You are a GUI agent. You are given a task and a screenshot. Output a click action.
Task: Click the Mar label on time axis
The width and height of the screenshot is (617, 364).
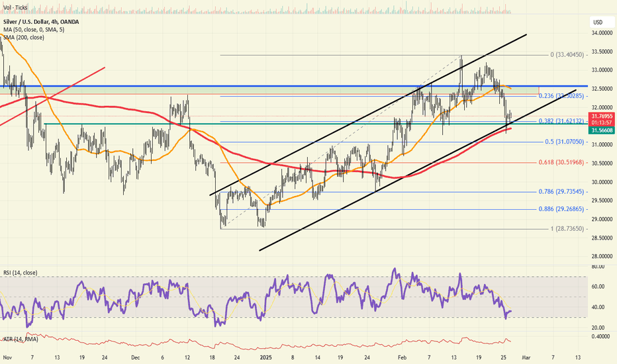pos(526,357)
